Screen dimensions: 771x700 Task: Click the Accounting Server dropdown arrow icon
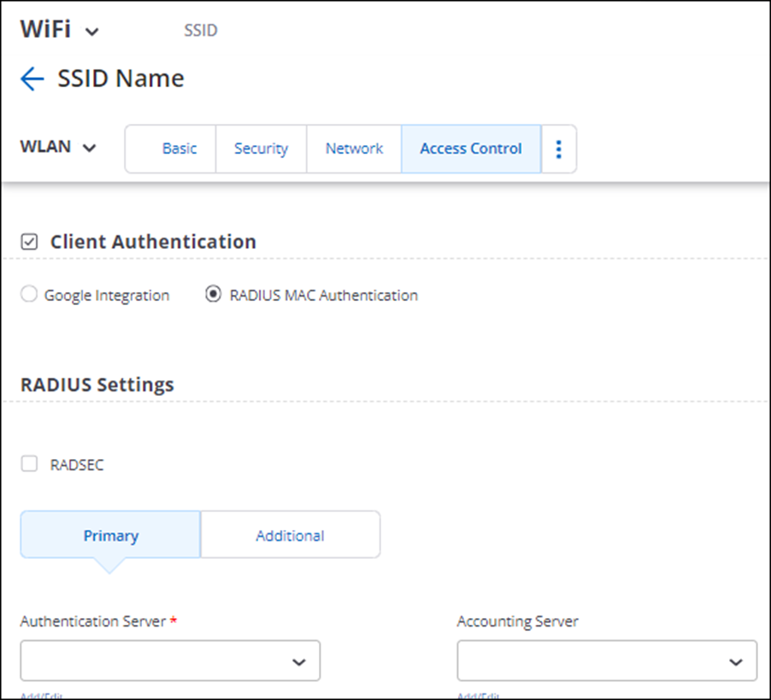736,660
